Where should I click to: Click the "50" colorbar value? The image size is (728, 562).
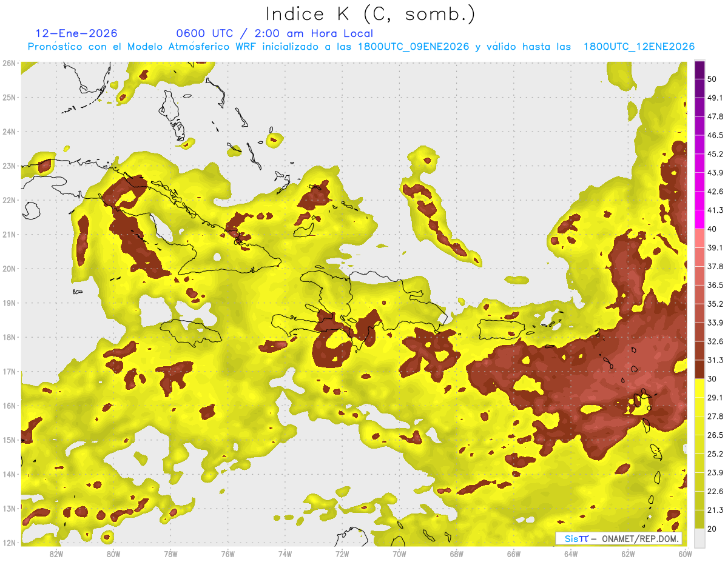coord(712,79)
